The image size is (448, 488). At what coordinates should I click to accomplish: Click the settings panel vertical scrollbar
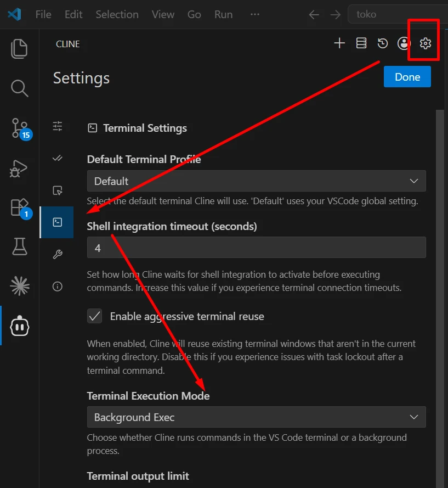tap(440, 299)
